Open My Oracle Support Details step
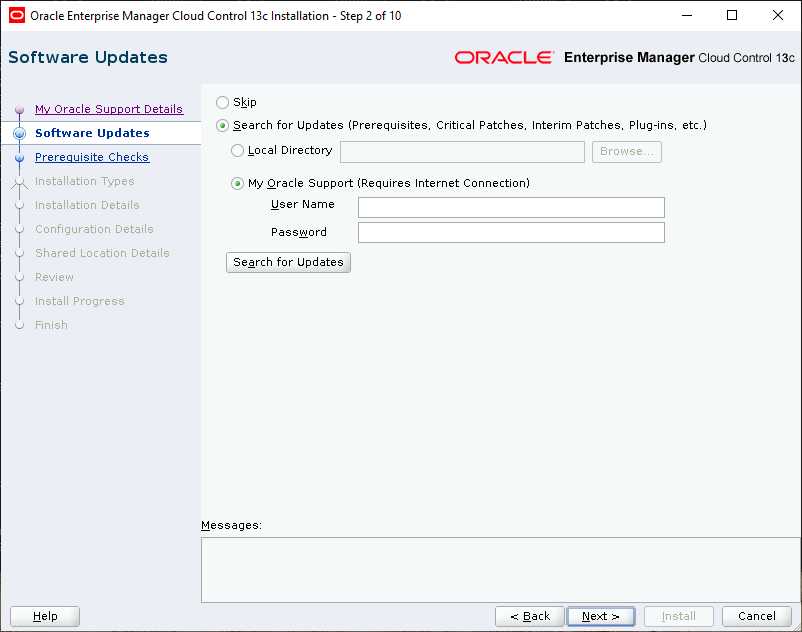 point(109,109)
